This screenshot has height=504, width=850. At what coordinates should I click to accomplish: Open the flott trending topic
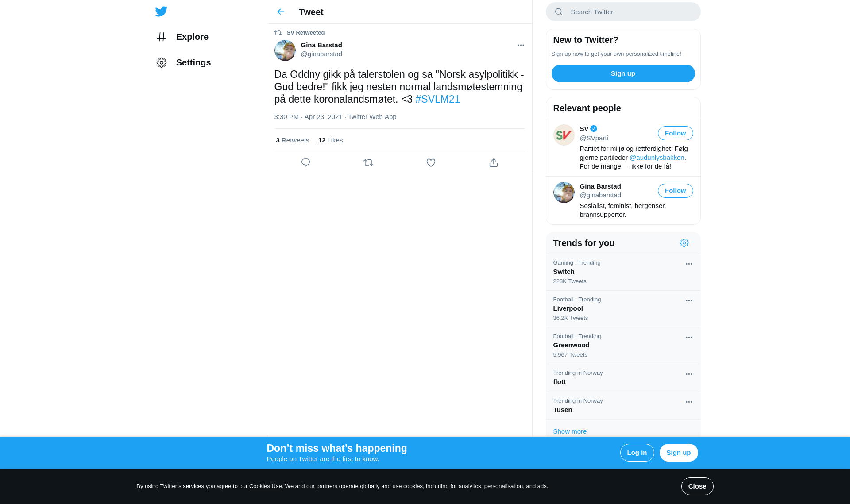[623, 378]
